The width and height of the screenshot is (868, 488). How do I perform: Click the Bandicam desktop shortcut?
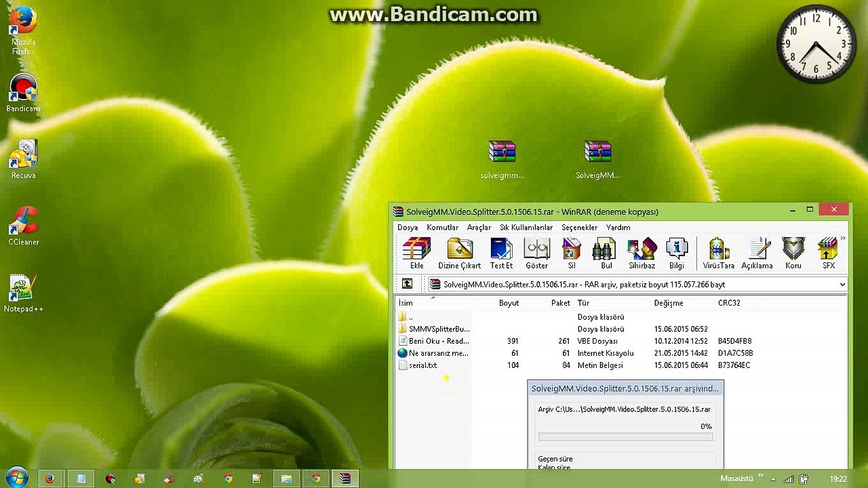23,94
